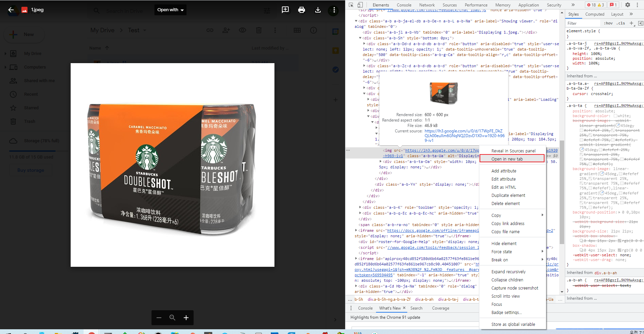Close the What's New drawer tab
The width and height of the screenshot is (644, 334).
(x=404, y=308)
